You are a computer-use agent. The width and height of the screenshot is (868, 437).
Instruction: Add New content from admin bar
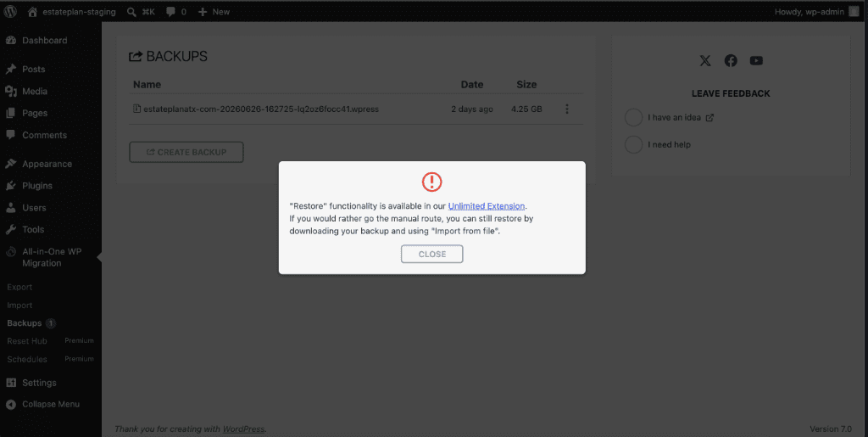214,12
